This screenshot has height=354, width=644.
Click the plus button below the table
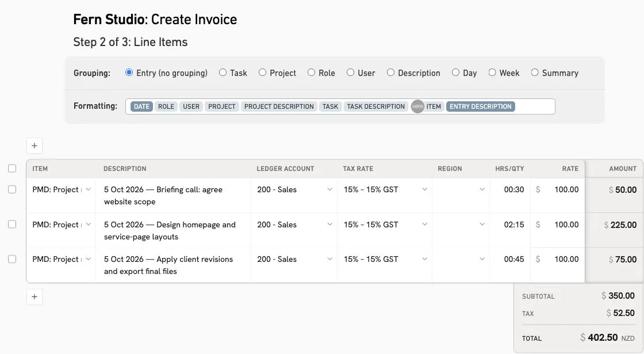pyautogui.click(x=34, y=296)
